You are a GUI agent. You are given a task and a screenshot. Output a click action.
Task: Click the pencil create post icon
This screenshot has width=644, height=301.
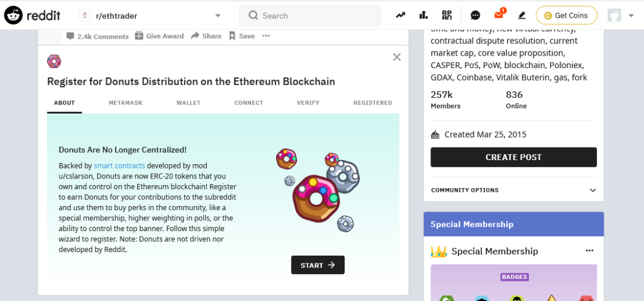tap(522, 16)
